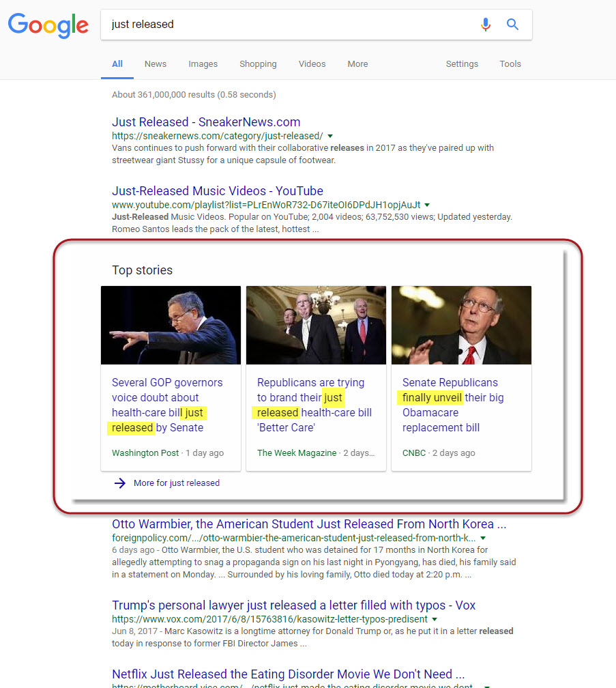Open Trump's personal lawyer letter Vox result
The height and width of the screenshot is (688, 616).
coord(294,605)
